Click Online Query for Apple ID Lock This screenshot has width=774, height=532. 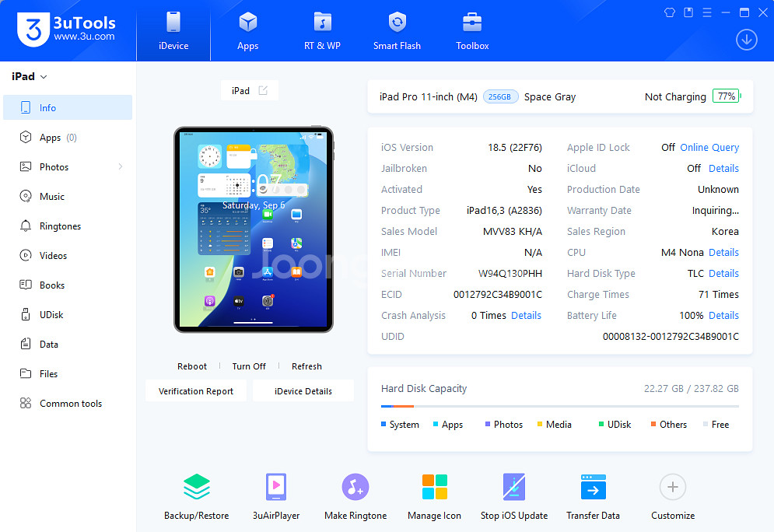tap(709, 147)
